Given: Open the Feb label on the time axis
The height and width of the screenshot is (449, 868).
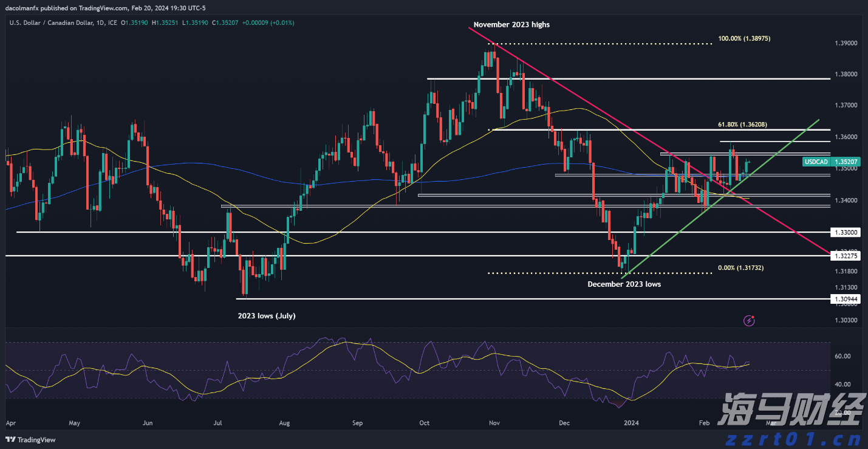Looking at the screenshot, I should [x=704, y=423].
